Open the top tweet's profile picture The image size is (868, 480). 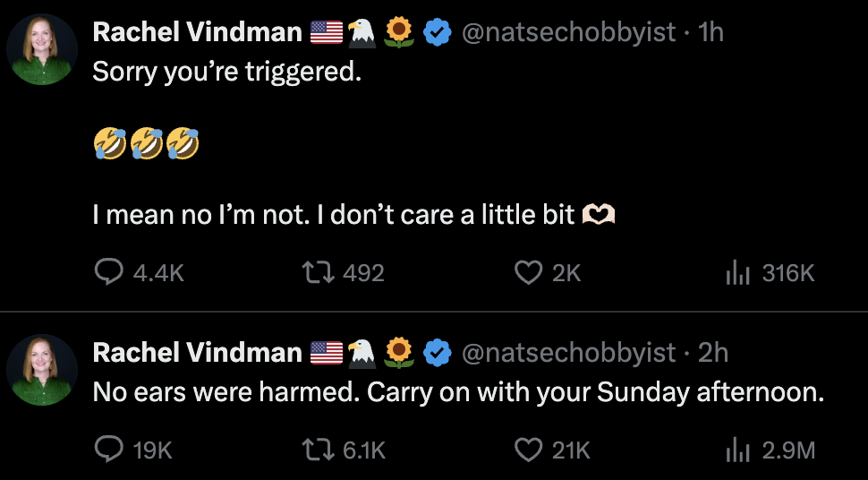(x=41, y=49)
